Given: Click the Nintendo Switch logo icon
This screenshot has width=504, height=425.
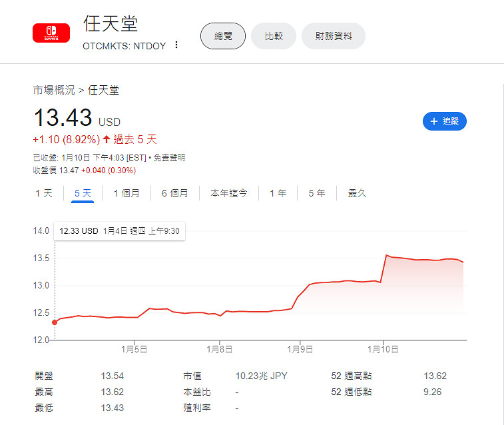Looking at the screenshot, I should pos(51,33).
